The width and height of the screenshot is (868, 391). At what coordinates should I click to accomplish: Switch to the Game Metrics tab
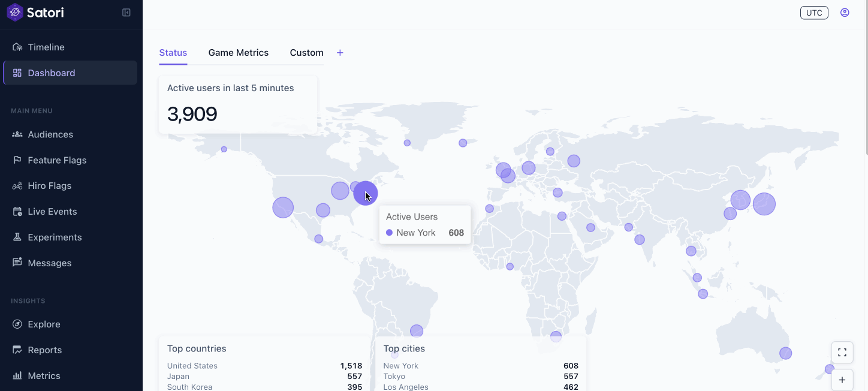239,53
